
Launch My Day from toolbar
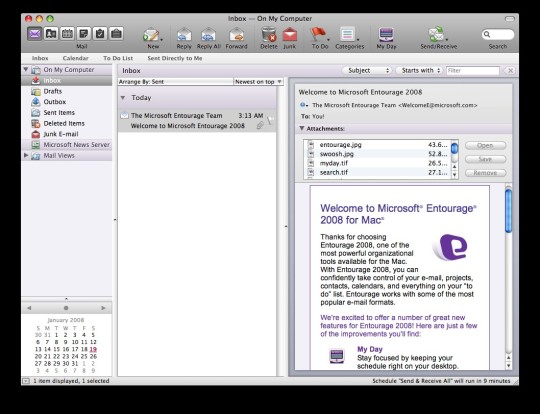(386, 38)
